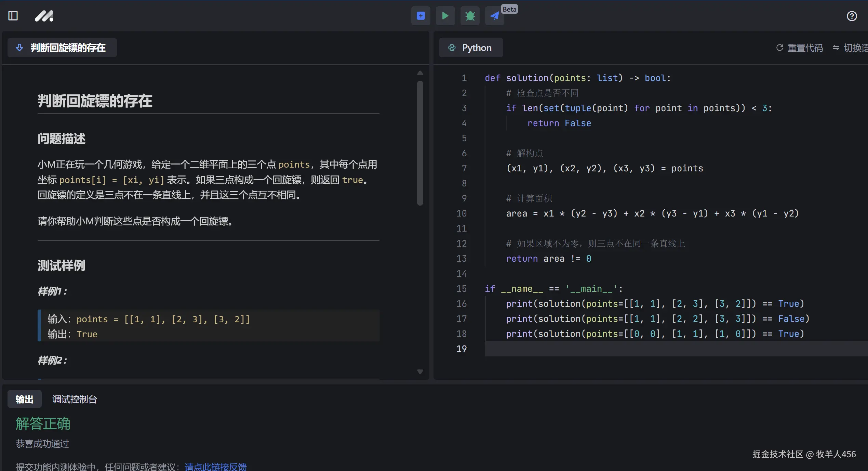Screen dimensions: 868x471
Task: Run code with green play button
Action: [445, 16]
